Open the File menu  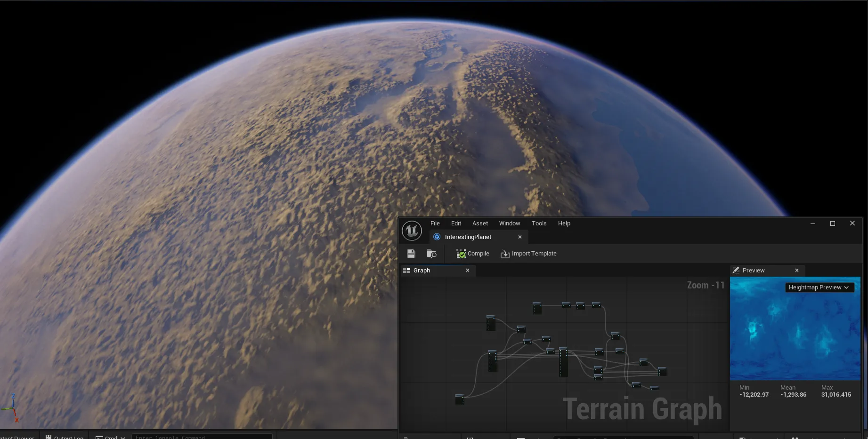click(435, 223)
